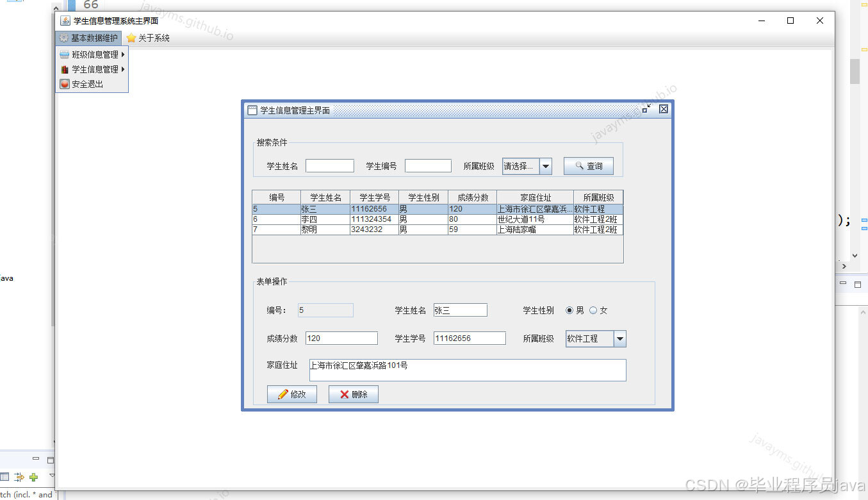Click the 学生学号 column header

pyautogui.click(x=374, y=197)
